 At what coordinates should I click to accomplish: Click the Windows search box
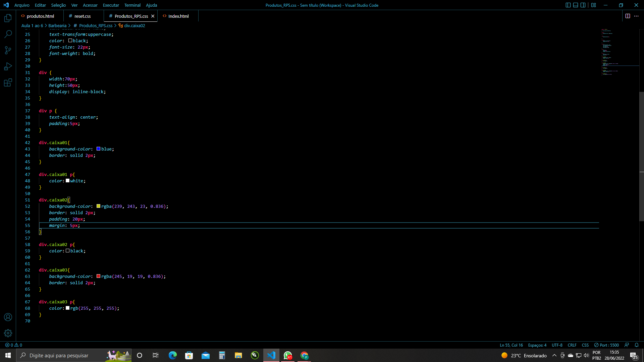click(x=74, y=355)
